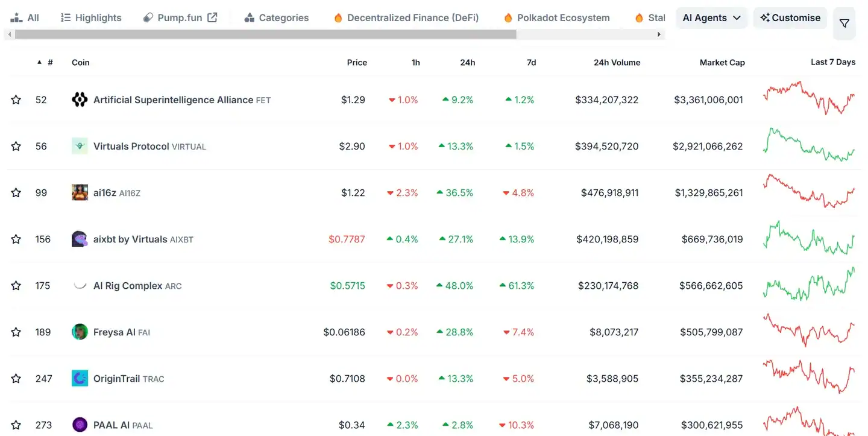868x436 pixels.
Task: Click the Virtuals Protocol coin logo
Action: 80,147
